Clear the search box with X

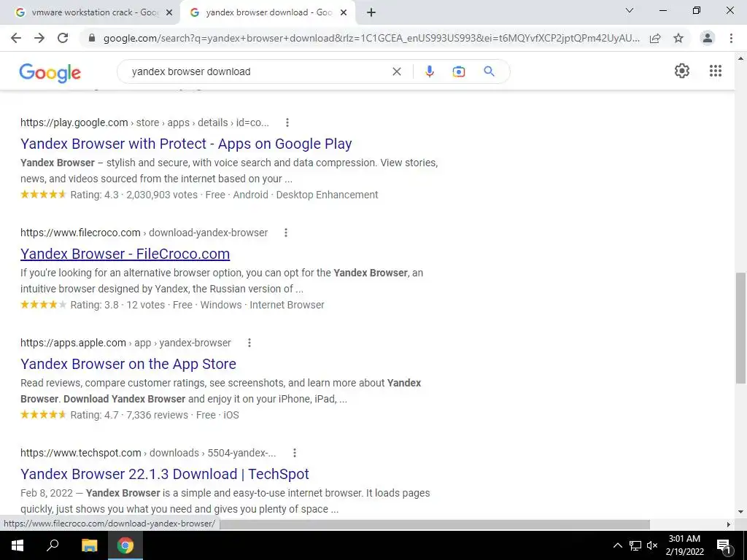tap(396, 71)
